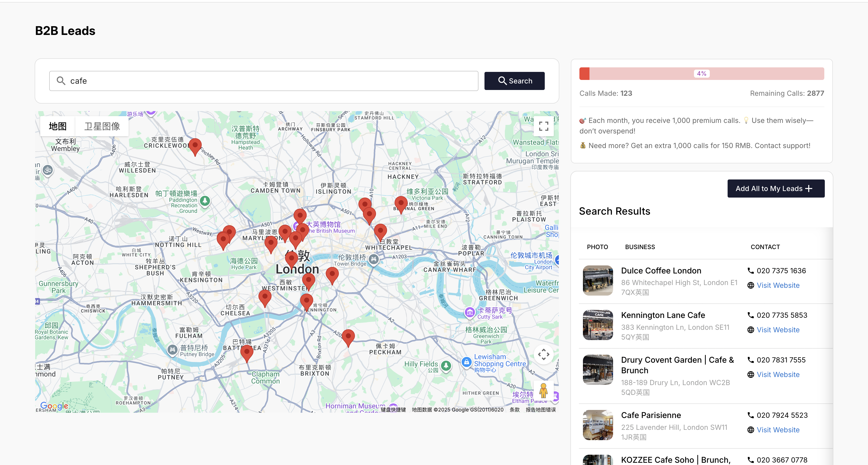
Task: Click the cafe search input field
Action: (x=263, y=81)
